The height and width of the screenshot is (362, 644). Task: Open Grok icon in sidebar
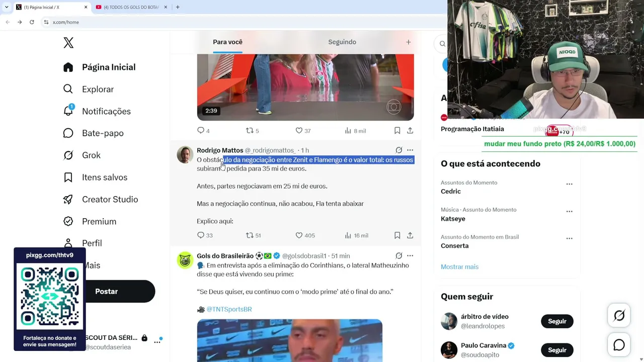tap(68, 155)
